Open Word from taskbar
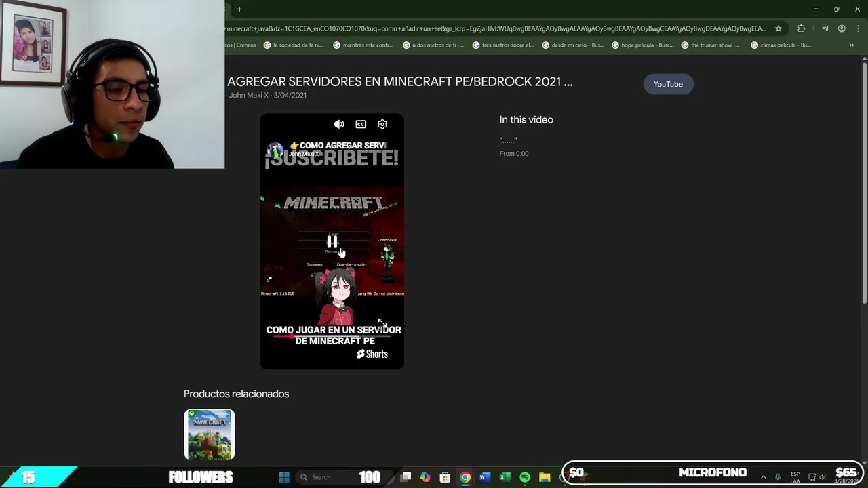Image resolution: width=868 pixels, height=488 pixels. click(484, 477)
